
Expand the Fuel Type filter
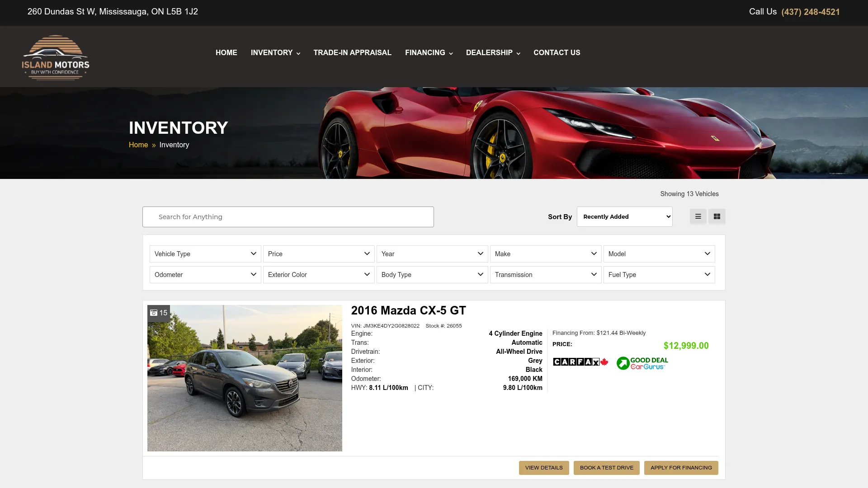659,275
